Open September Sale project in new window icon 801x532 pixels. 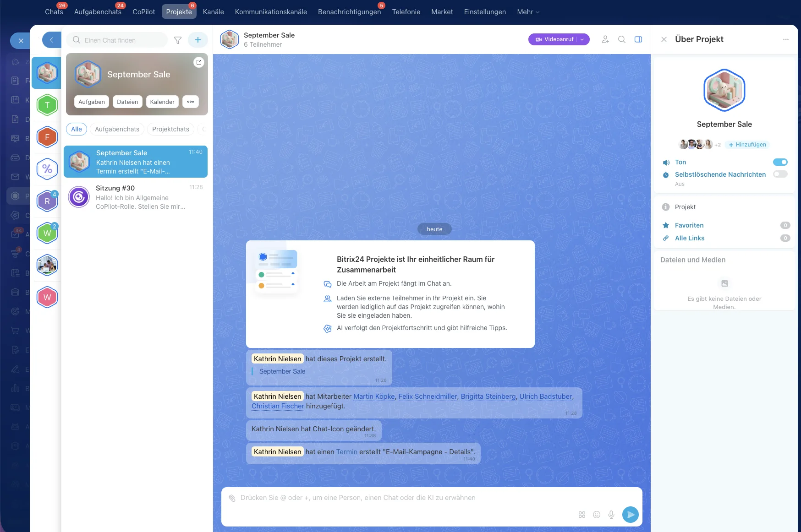[x=199, y=62]
